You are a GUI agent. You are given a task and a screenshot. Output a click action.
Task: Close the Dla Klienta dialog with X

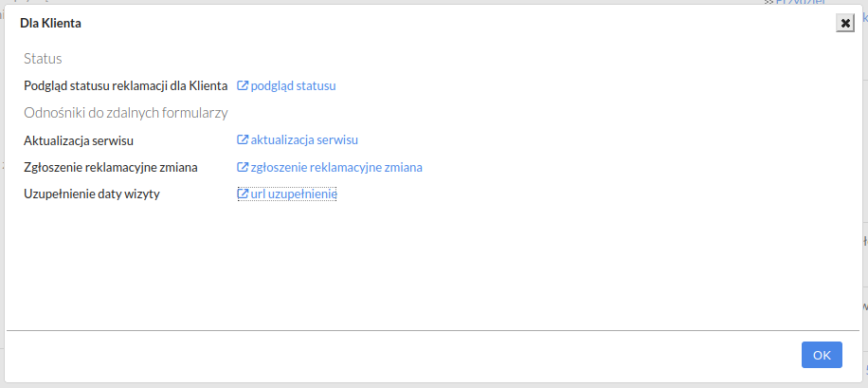pyautogui.click(x=844, y=24)
